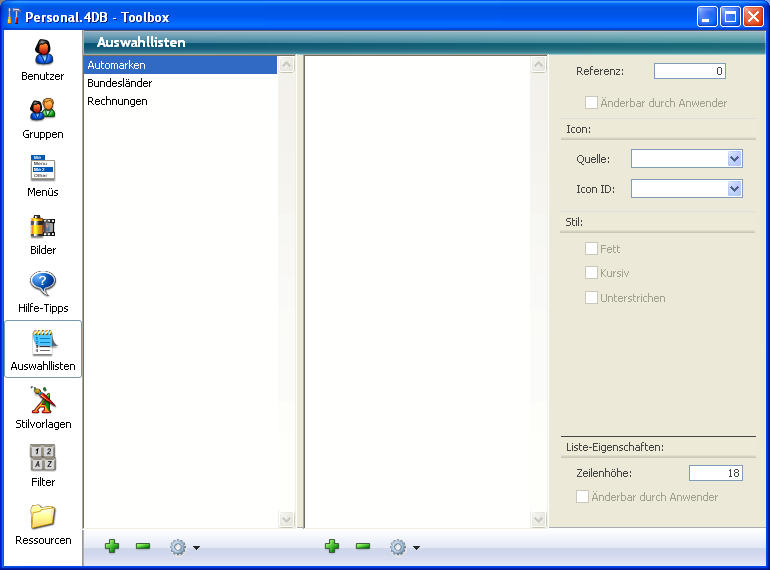770x570 pixels.
Task: Click the Zeilenhöhe input field
Action: (715, 473)
